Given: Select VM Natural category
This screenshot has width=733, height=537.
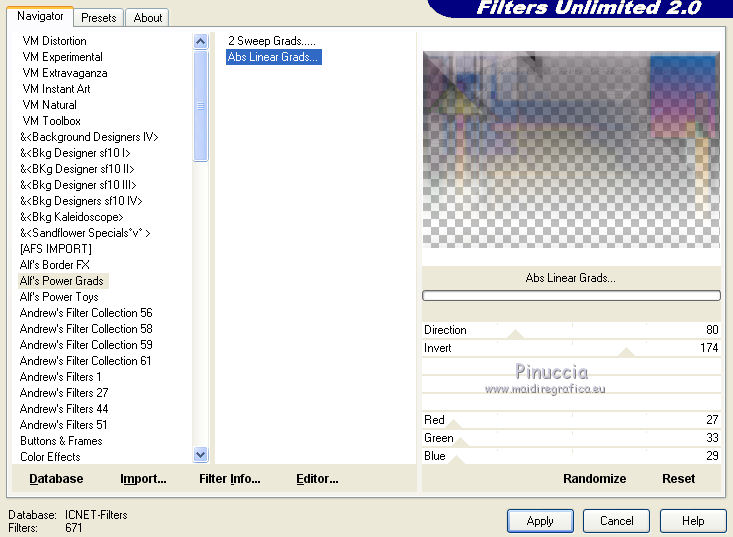Looking at the screenshot, I should [49, 105].
